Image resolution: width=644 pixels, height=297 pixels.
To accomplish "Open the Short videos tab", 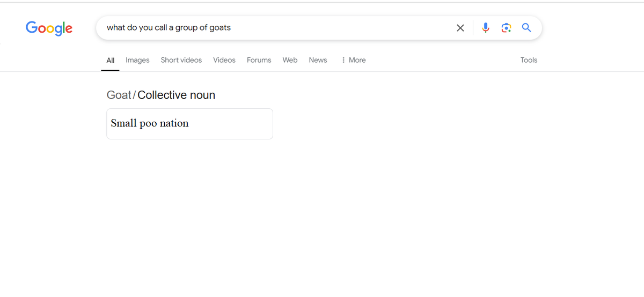I will pyautogui.click(x=181, y=60).
